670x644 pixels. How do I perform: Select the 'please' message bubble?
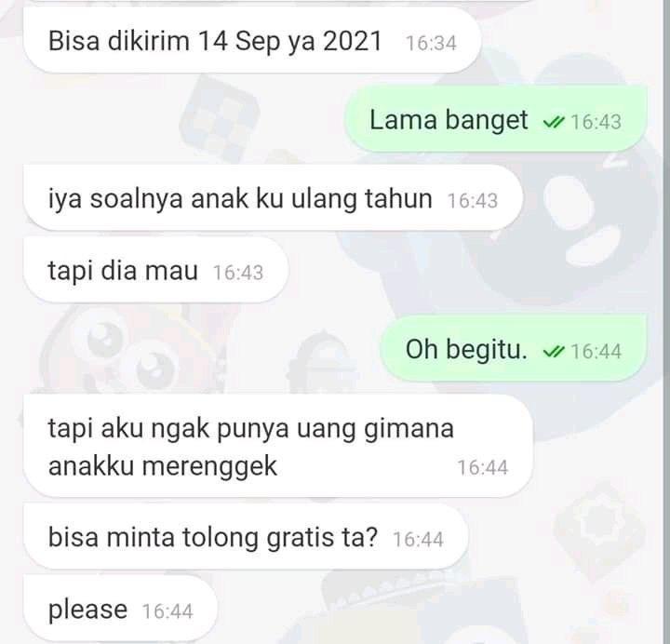pos(120,609)
